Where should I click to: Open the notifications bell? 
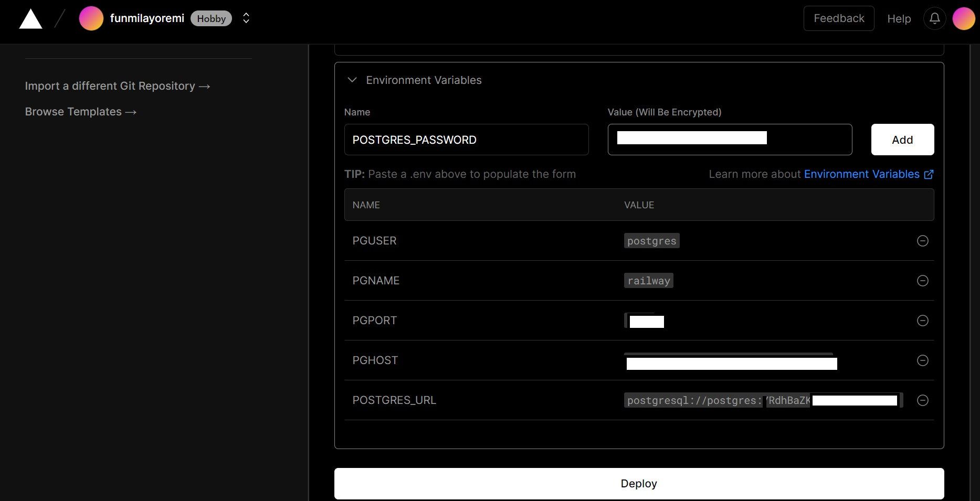click(934, 18)
